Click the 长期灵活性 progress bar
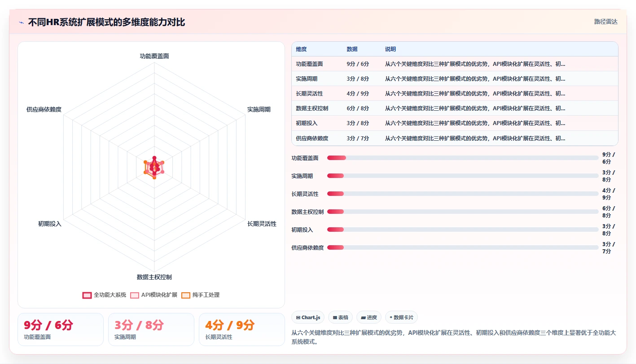Screen dimensions: 636x364 [x=463, y=194]
